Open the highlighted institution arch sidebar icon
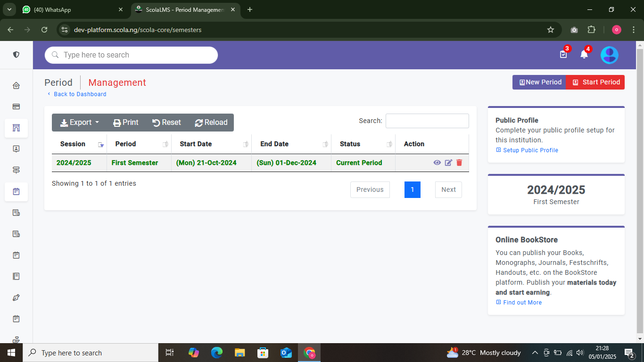644x362 pixels. pyautogui.click(x=16, y=128)
